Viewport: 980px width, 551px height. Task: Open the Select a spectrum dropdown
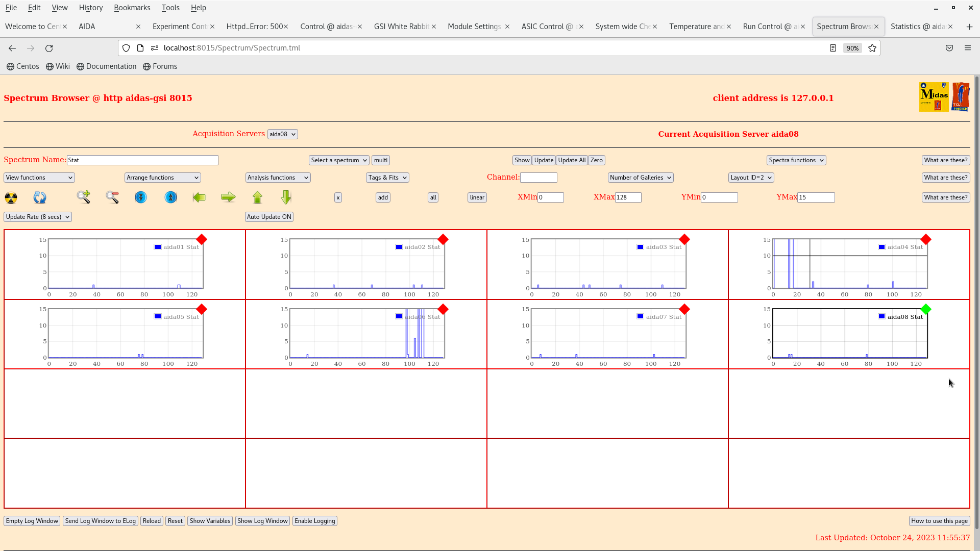coord(338,160)
